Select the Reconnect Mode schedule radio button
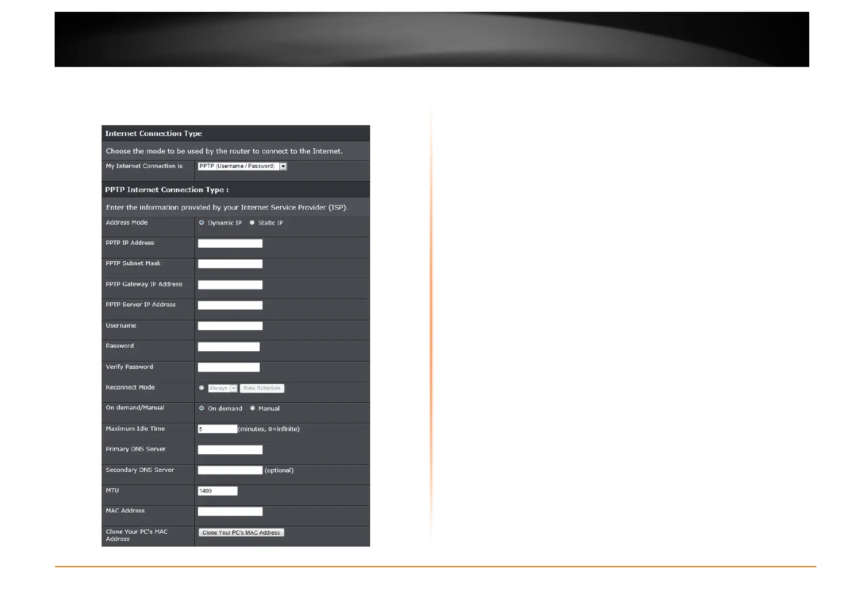The height and width of the screenshot is (613, 868). click(x=202, y=388)
